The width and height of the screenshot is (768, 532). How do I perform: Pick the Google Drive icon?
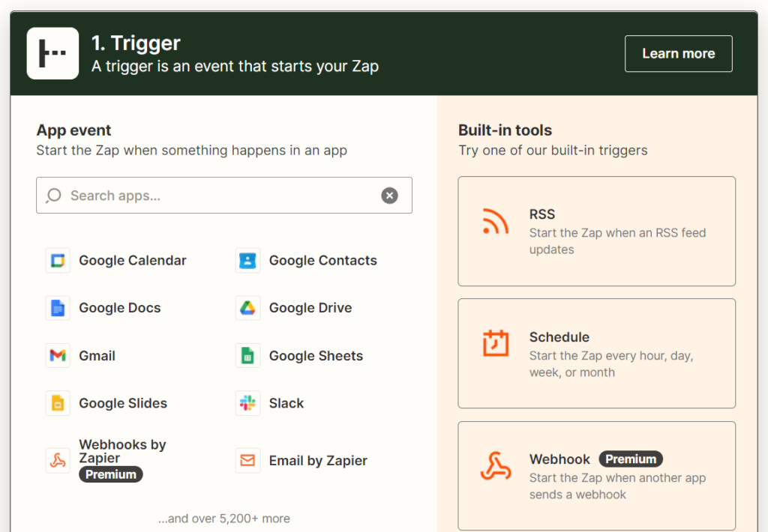point(247,308)
